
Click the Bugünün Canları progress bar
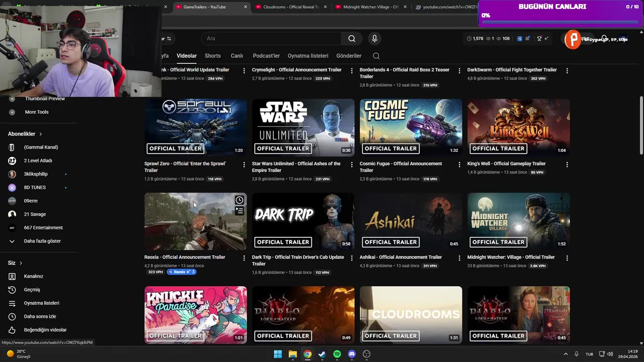[560, 22]
